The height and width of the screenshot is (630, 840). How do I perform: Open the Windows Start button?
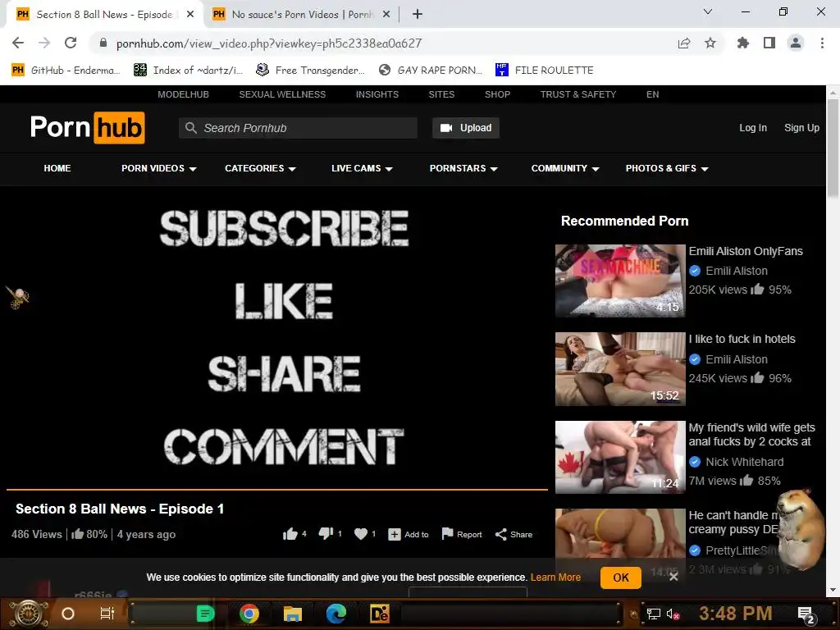tap(28, 614)
